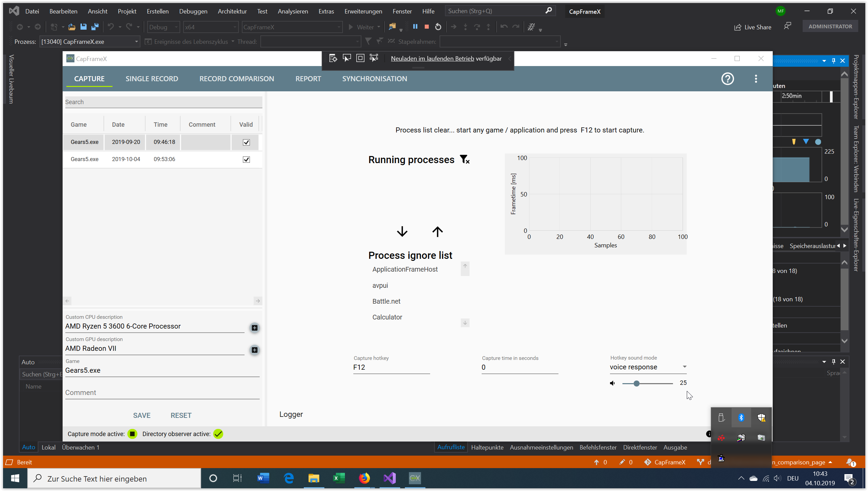Stop debugging with the red stop button

(x=426, y=27)
